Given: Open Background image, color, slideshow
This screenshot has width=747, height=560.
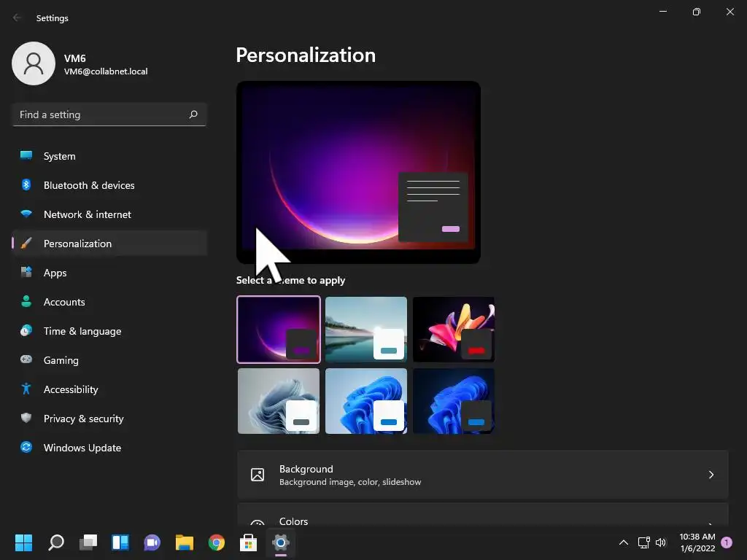Looking at the screenshot, I should 483,475.
